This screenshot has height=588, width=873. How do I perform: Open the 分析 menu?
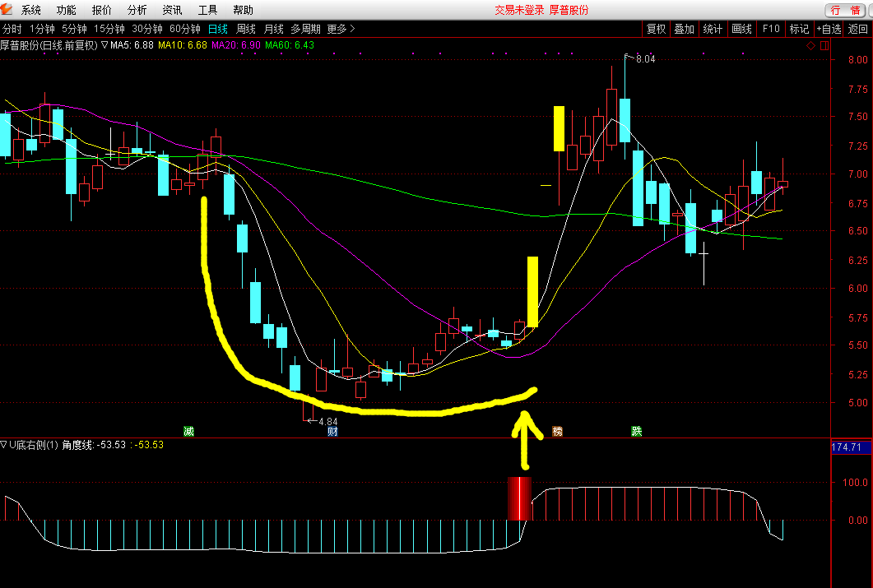coord(137,10)
